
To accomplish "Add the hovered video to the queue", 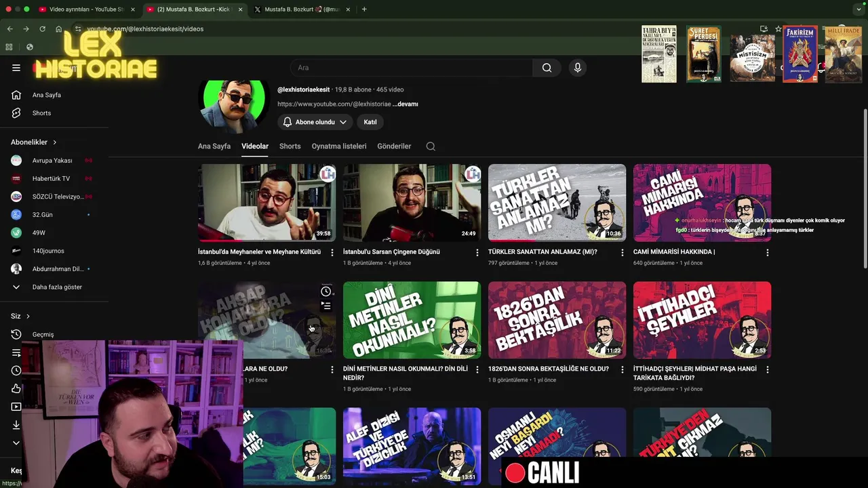I will point(326,306).
